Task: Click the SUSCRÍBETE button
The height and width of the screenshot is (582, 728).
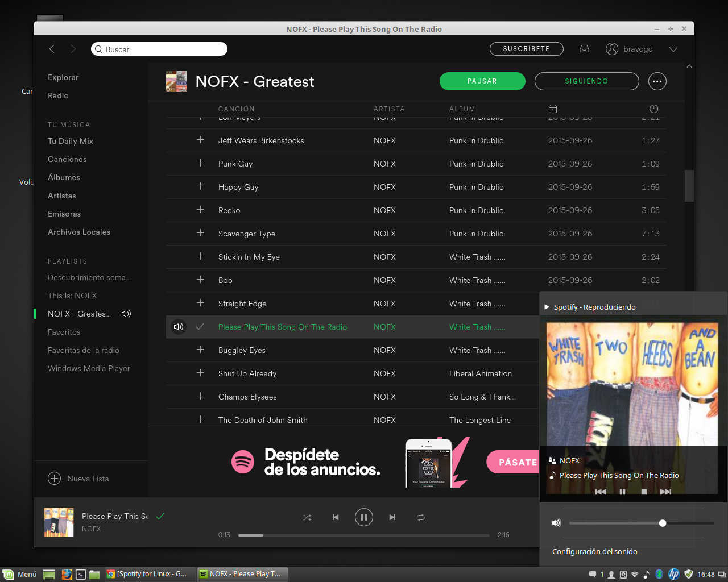Action: click(527, 49)
